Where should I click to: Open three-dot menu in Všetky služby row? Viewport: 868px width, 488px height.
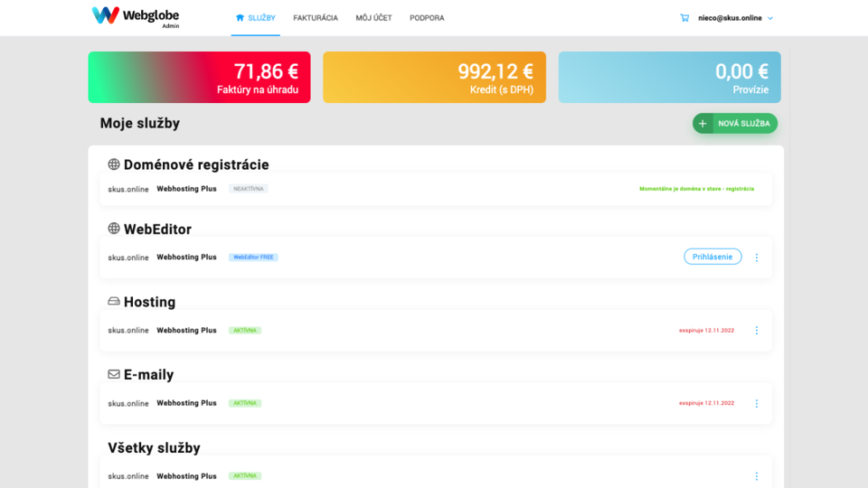757,476
